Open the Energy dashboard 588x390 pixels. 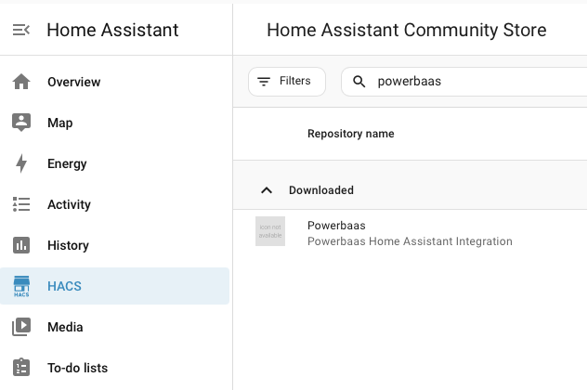[115, 163]
